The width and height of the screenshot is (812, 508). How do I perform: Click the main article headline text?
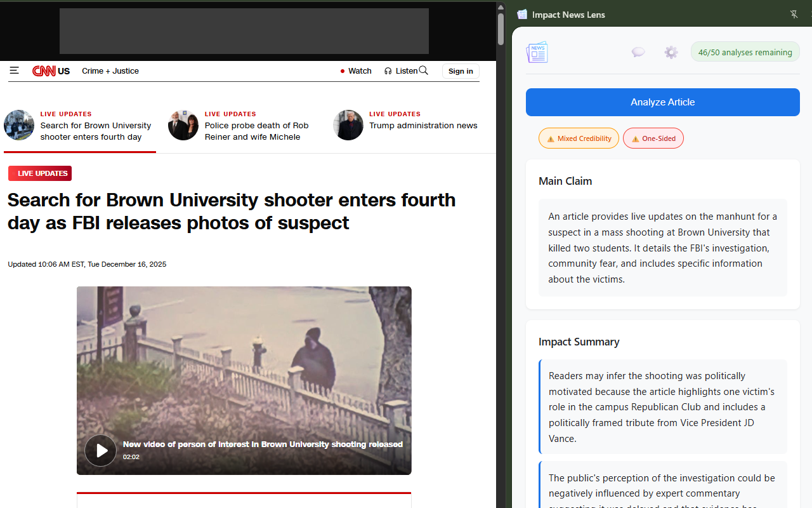point(232,211)
